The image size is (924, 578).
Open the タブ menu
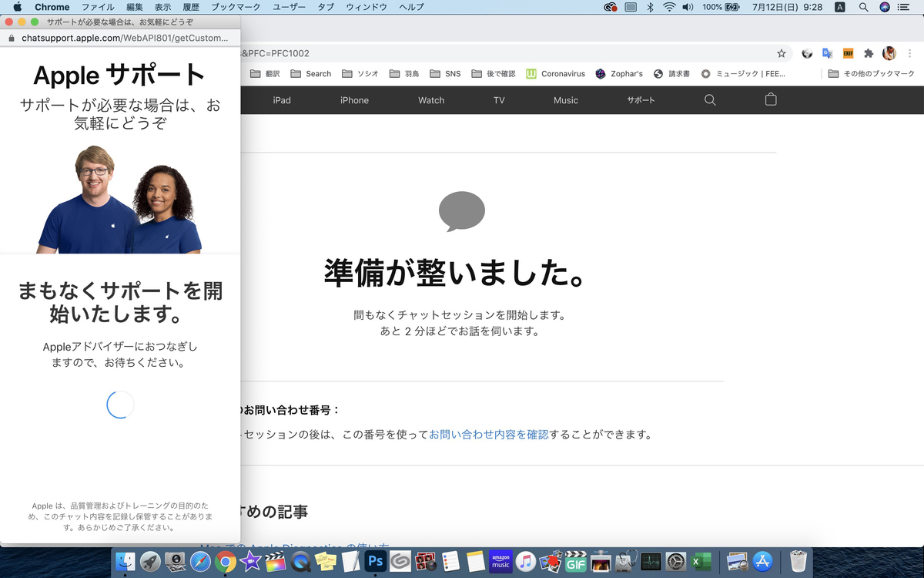(x=326, y=7)
